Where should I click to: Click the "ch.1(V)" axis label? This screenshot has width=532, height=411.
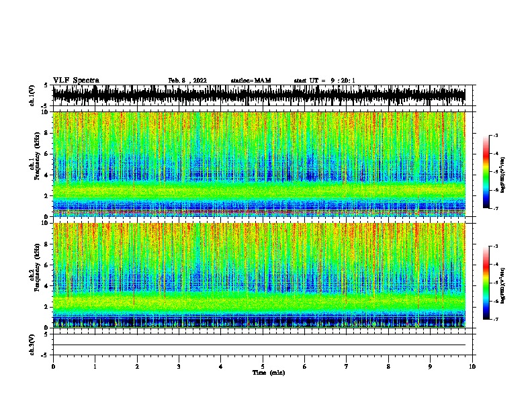[x=32, y=95]
